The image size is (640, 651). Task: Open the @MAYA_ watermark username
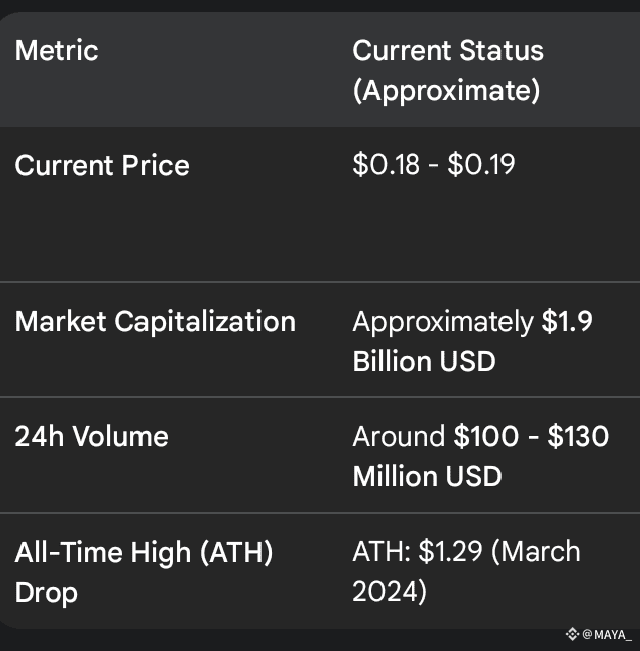tap(607, 634)
